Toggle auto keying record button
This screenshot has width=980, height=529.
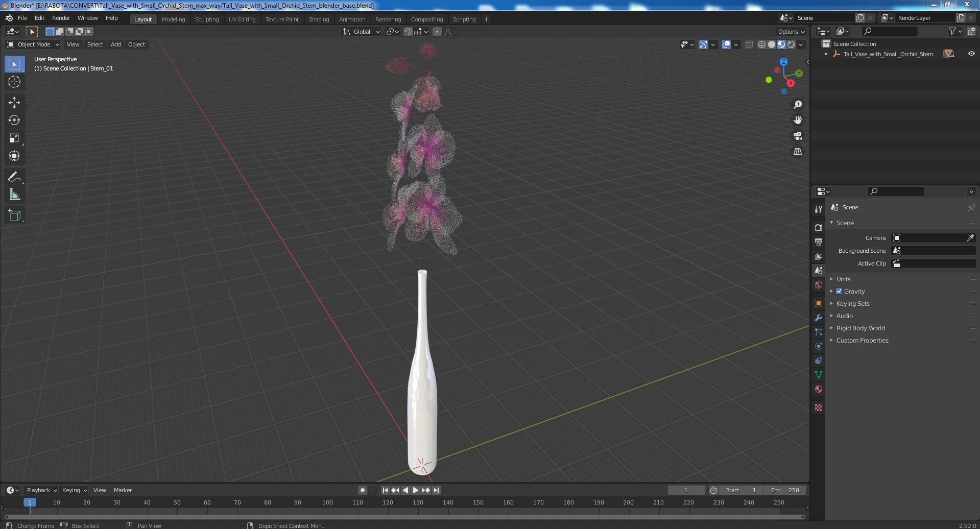[362, 490]
